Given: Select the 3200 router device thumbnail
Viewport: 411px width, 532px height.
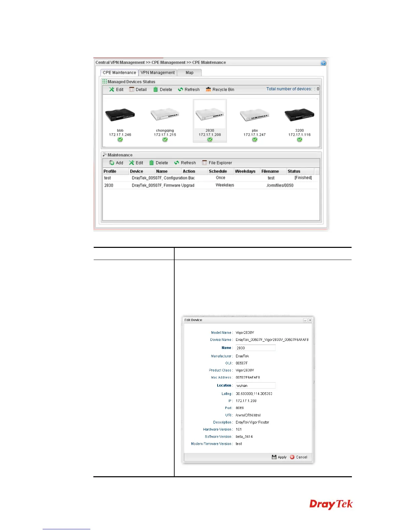Looking at the screenshot, I should tap(300, 115).
